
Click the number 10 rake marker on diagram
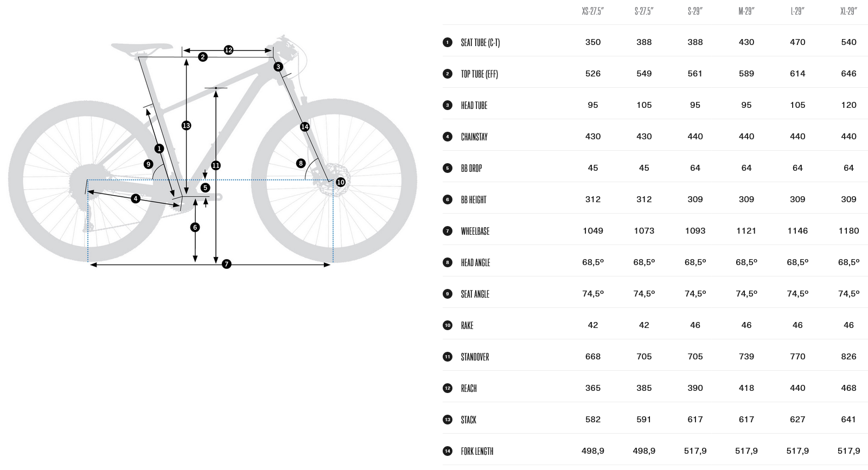tap(341, 182)
